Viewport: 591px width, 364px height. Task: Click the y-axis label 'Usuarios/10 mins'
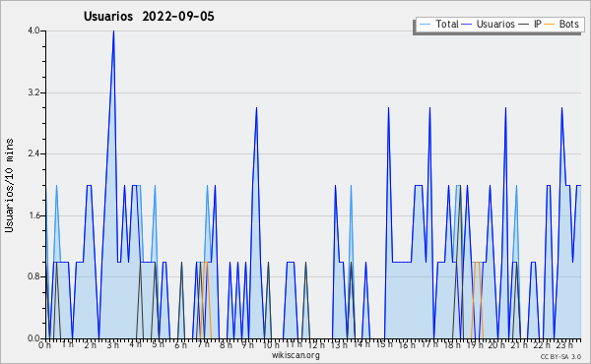[x=9, y=185]
